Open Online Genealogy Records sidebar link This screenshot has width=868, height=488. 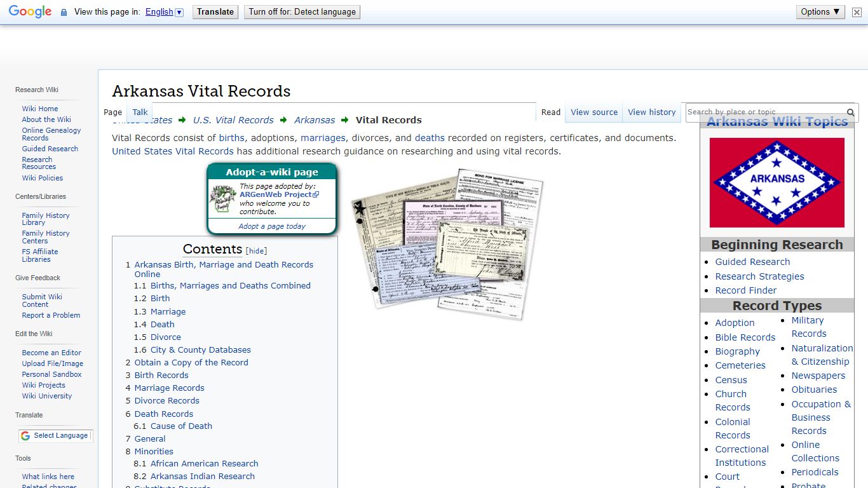coord(51,134)
